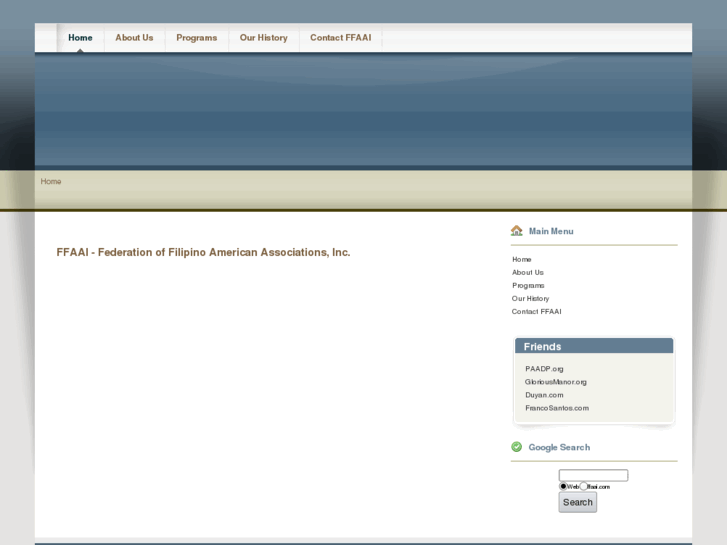Open About Us in Main Menu sidebar
727x545 pixels.
[x=528, y=272]
